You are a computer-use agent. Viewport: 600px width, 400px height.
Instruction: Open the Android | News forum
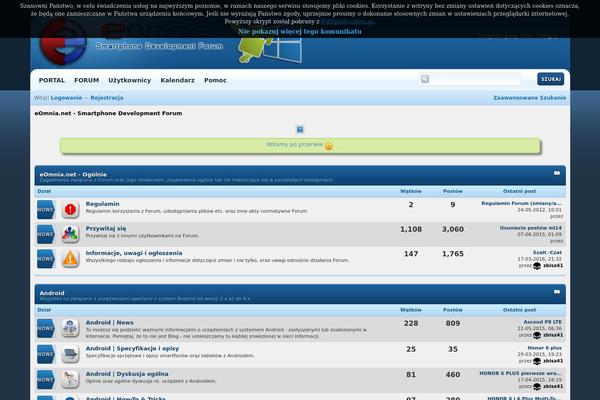click(x=109, y=323)
